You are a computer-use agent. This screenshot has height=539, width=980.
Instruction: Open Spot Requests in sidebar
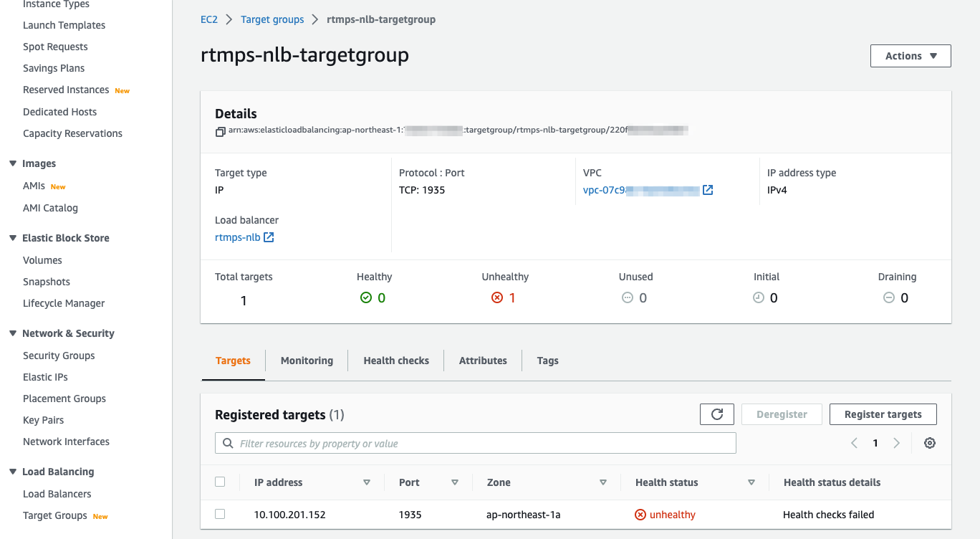pos(55,47)
